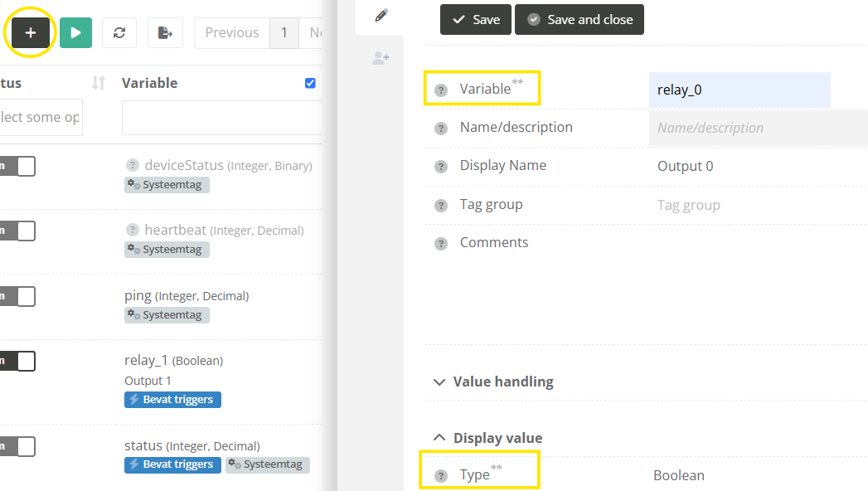Click the export file icon
The height and width of the screenshot is (491, 868).
point(165,33)
